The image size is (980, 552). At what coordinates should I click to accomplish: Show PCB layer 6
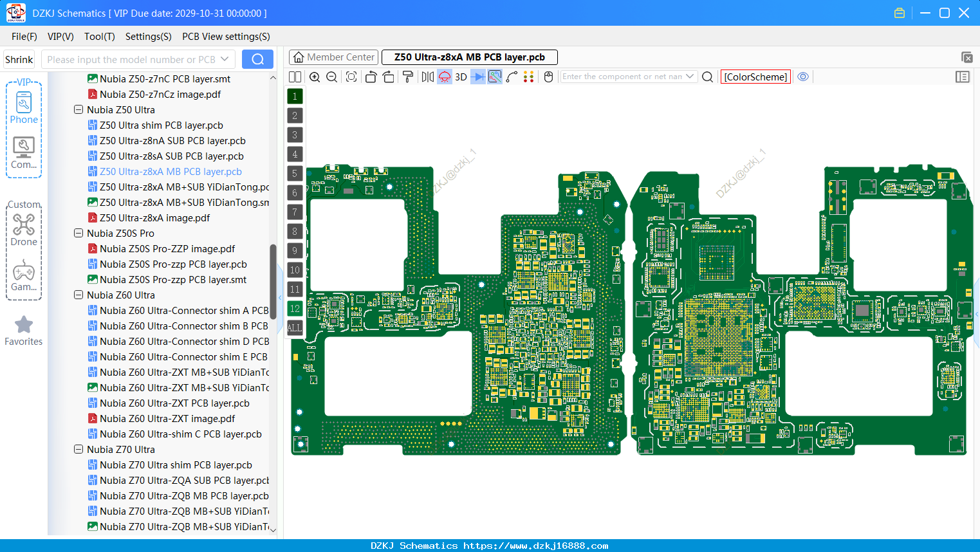(295, 192)
